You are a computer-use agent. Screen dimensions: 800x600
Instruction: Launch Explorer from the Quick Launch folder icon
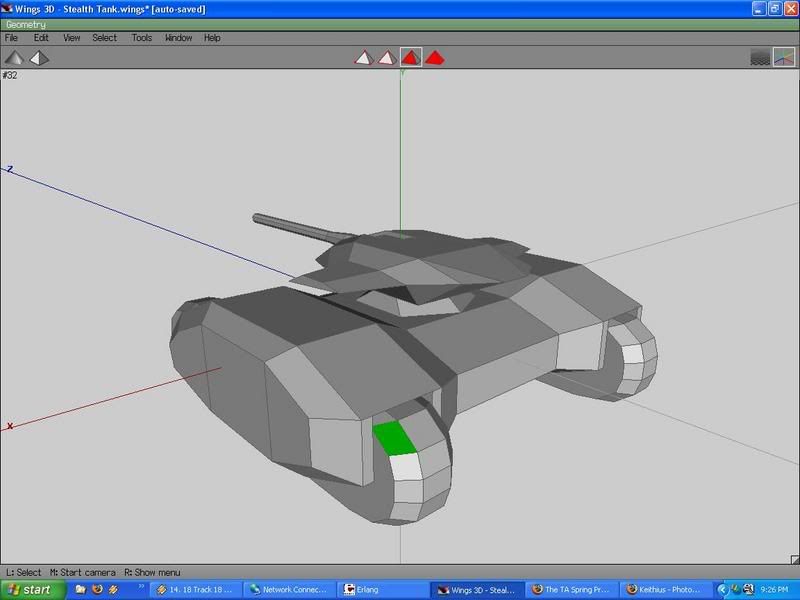click(x=81, y=589)
